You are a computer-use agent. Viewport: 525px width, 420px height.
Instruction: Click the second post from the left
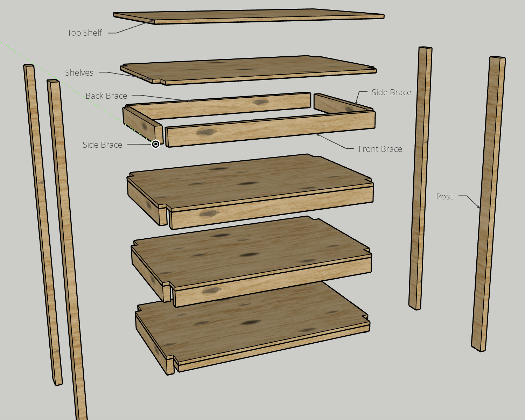(66, 245)
